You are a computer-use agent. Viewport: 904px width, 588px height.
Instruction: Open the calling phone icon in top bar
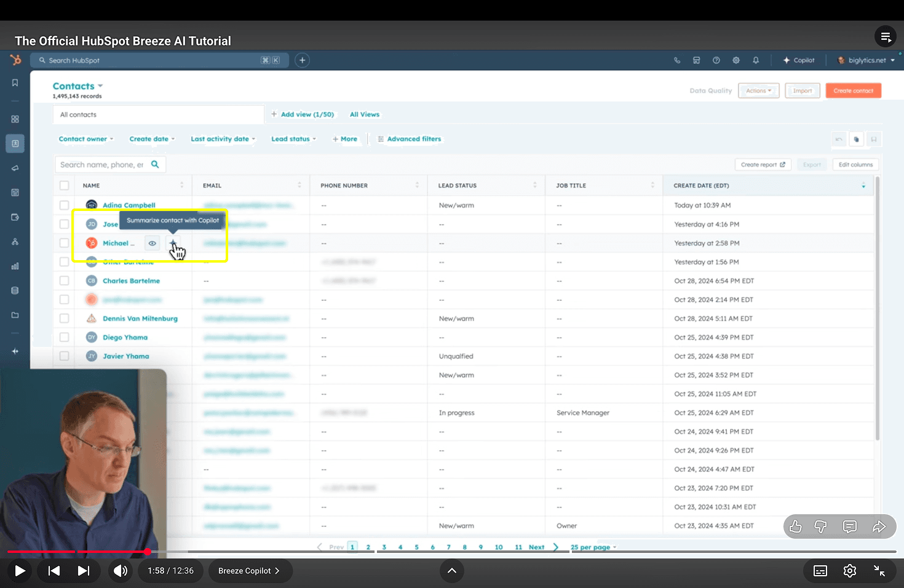[677, 60]
